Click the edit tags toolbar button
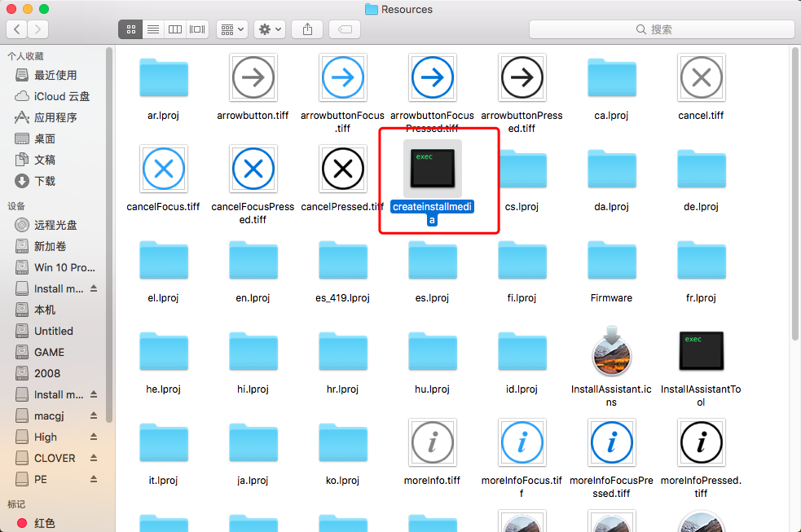The width and height of the screenshot is (801, 532). pos(344,29)
